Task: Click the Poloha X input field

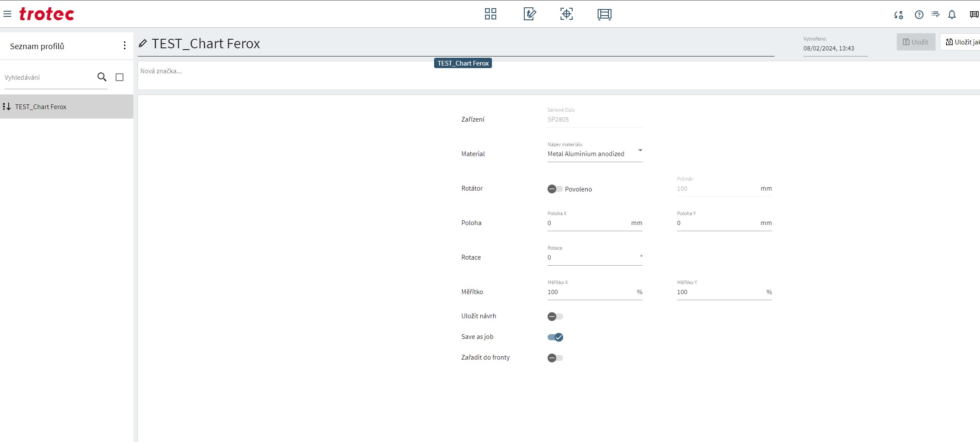Action: pyautogui.click(x=587, y=223)
